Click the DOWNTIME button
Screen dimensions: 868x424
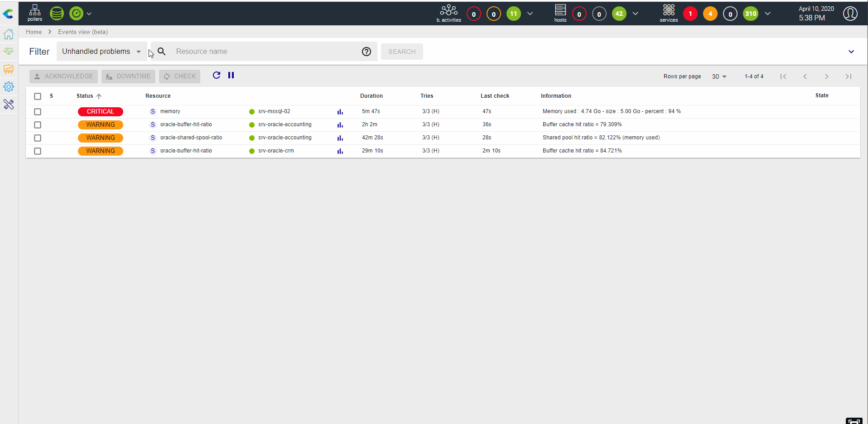pyautogui.click(x=128, y=76)
